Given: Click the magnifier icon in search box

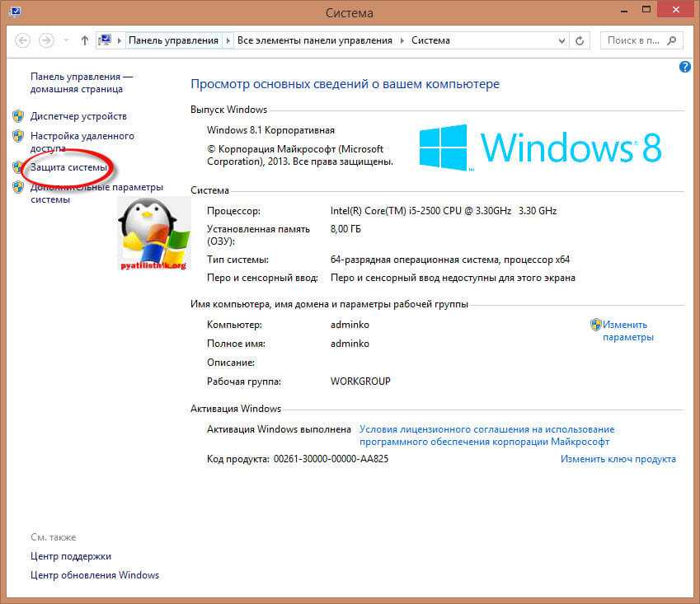Looking at the screenshot, I should coord(672,40).
